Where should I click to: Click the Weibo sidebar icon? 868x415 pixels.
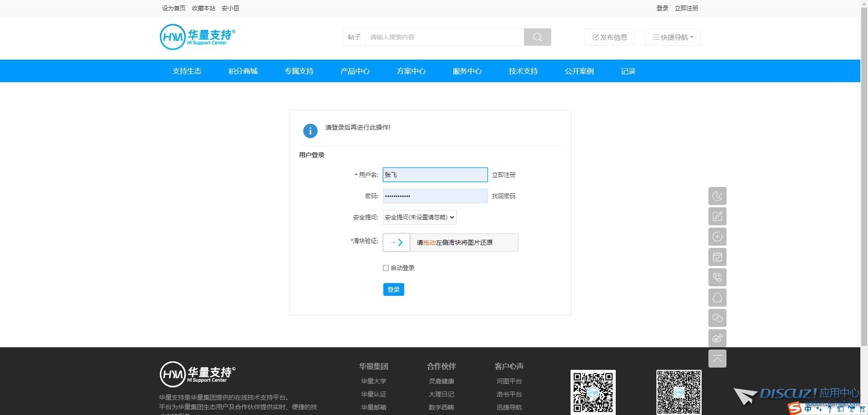click(x=717, y=338)
